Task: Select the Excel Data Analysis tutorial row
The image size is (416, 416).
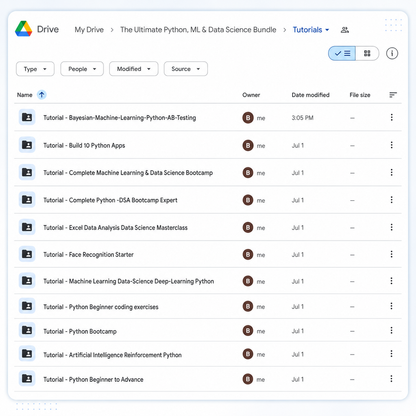Action: pos(208,227)
